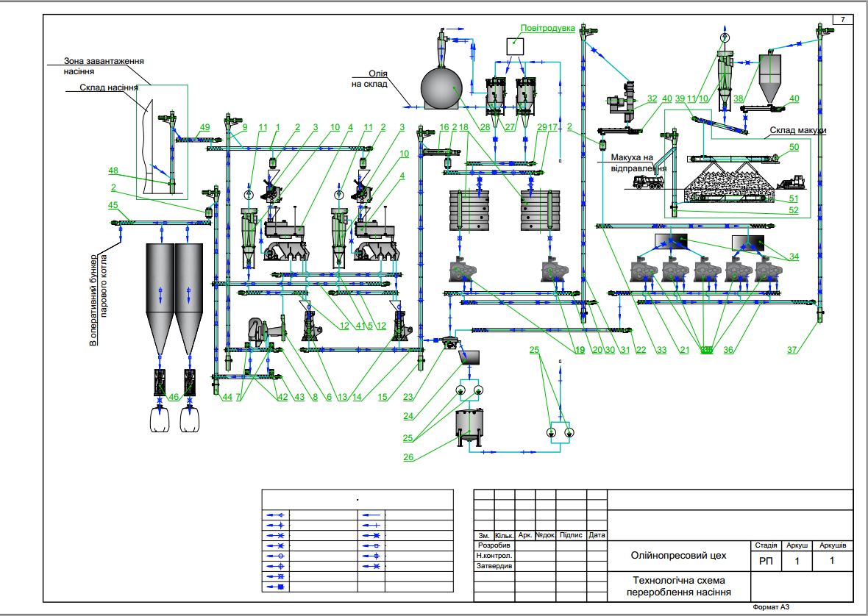Viewport: 868px width, 616px height.
Task: Select position number 38 callout
Action: pyautogui.click(x=739, y=99)
